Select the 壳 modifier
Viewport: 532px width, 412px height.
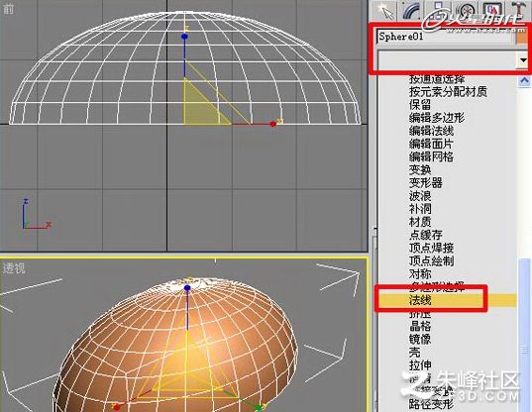(x=415, y=353)
